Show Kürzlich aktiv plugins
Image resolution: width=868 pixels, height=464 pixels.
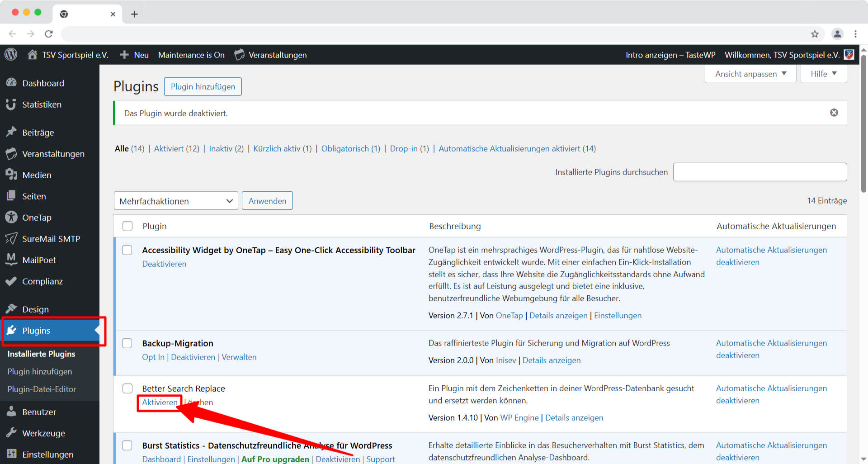point(283,148)
